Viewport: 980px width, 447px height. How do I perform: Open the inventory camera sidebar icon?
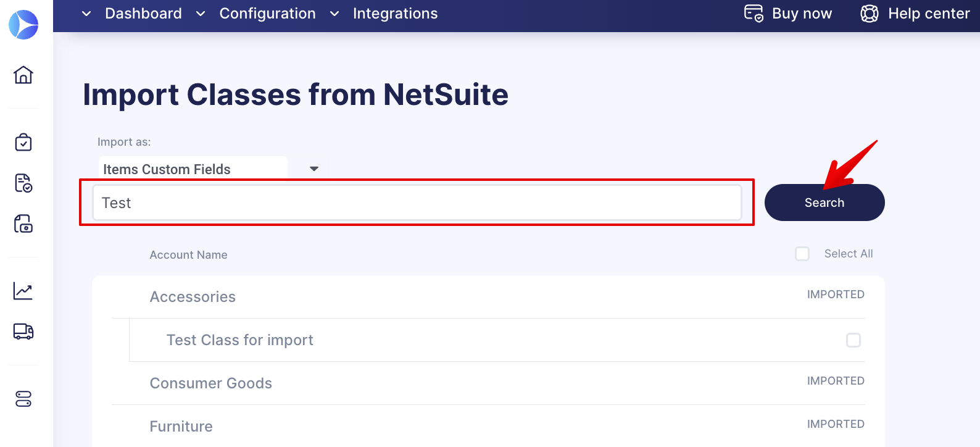(x=23, y=223)
